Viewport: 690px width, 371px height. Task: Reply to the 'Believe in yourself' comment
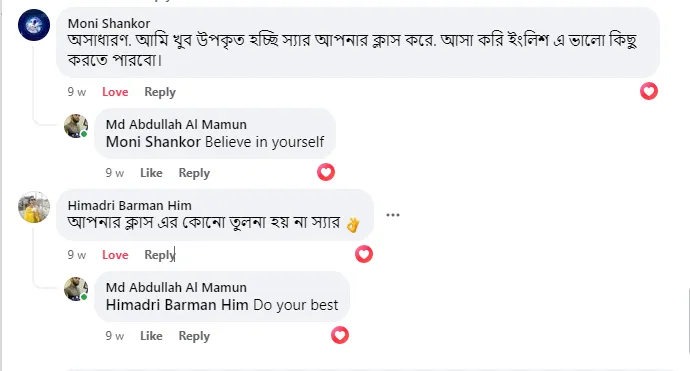click(194, 173)
